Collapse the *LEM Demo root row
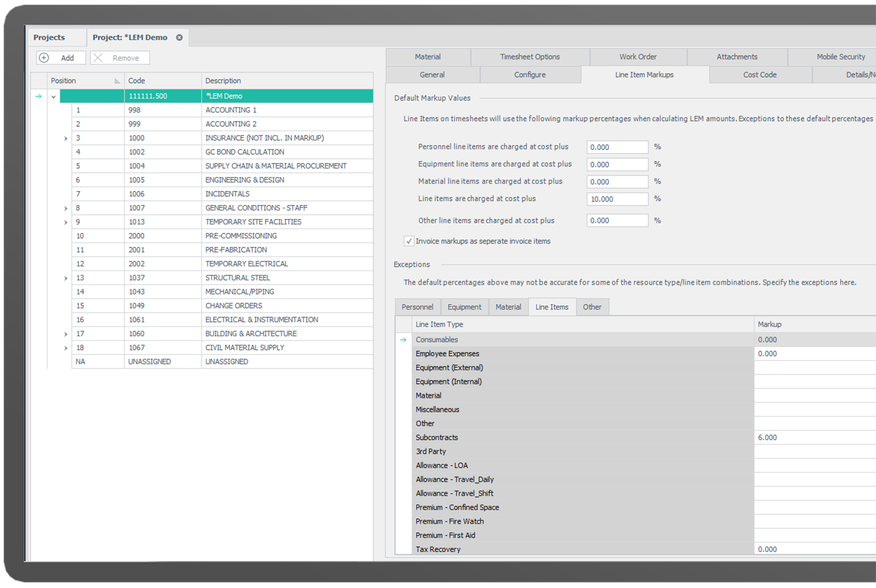This screenshot has width=876, height=588. (x=54, y=96)
